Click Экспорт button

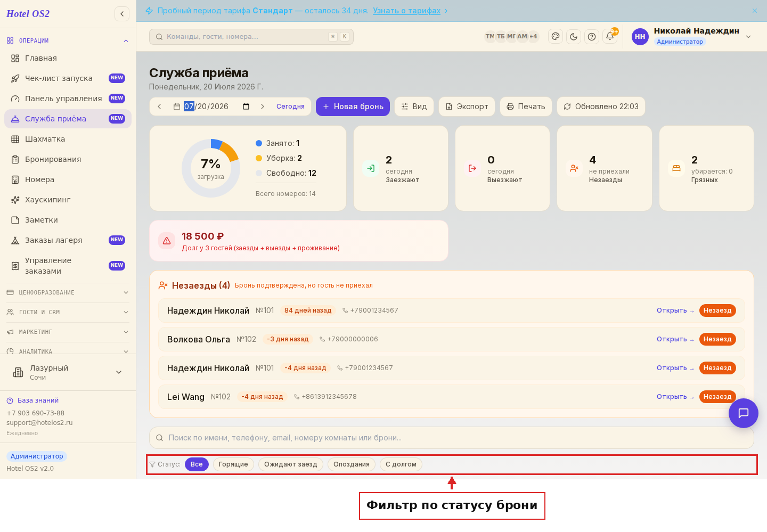click(467, 107)
